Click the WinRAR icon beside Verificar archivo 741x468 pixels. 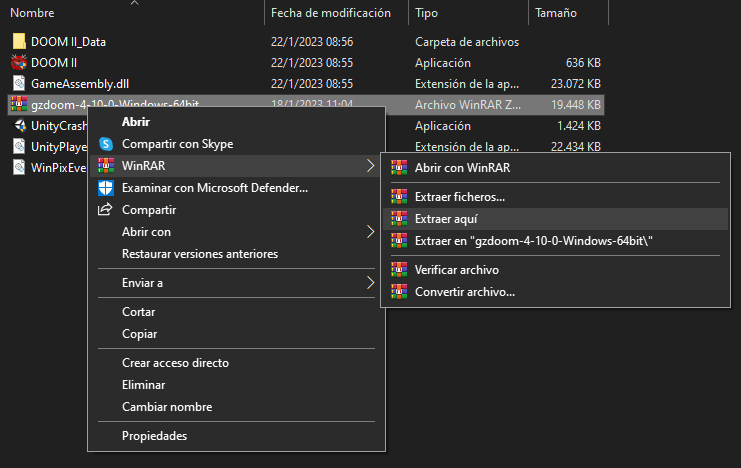pos(399,270)
